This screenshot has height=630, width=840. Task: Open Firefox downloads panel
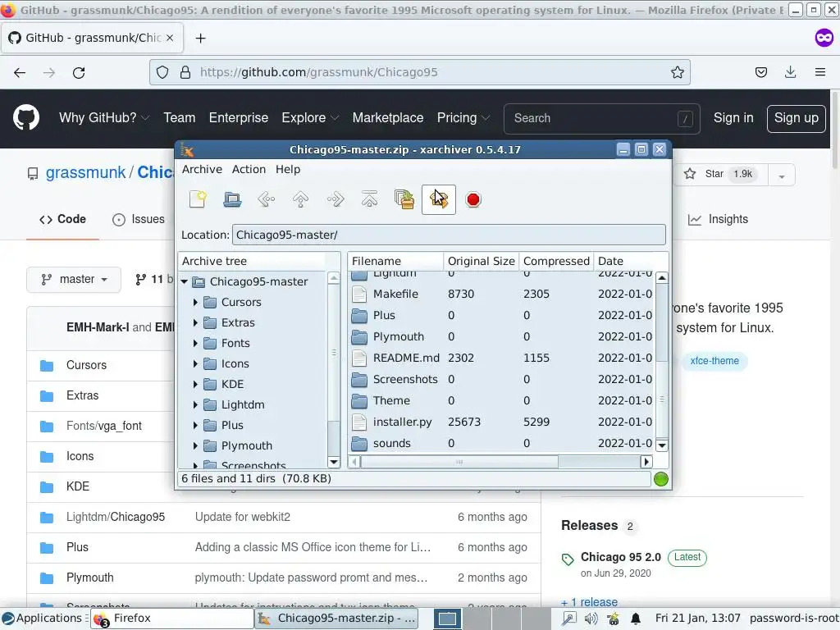790,72
